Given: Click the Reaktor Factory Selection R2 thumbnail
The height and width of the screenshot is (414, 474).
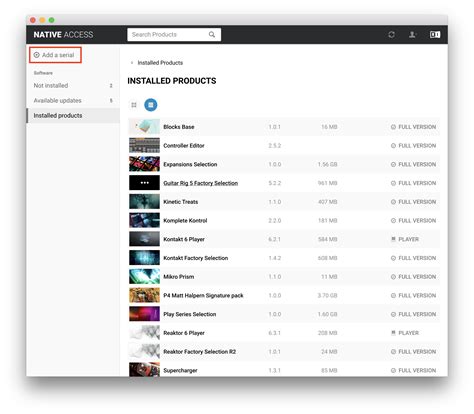Looking at the screenshot, I should click(x=144, y=351).
